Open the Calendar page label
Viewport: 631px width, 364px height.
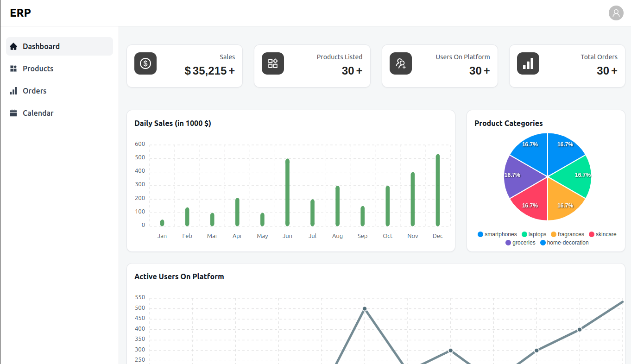click(38, 113)
